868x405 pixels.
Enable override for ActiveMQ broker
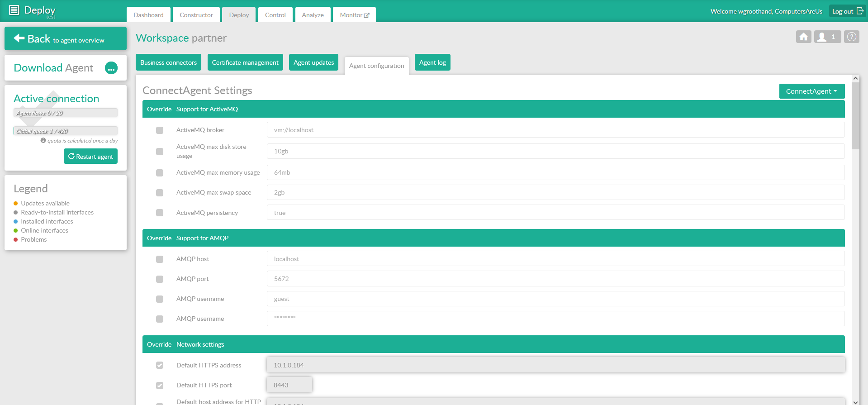(x=160, y=130)
